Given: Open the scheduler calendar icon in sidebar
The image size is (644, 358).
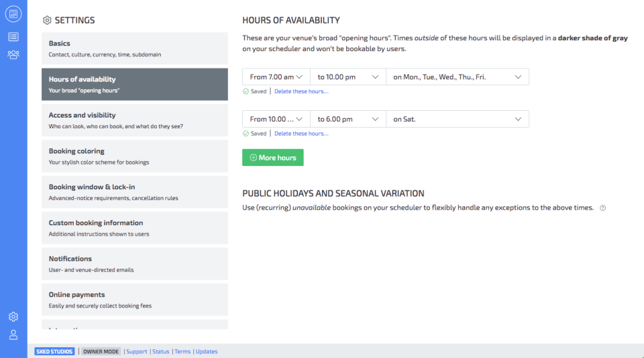Looking at the screenshot, I should 13,14.
